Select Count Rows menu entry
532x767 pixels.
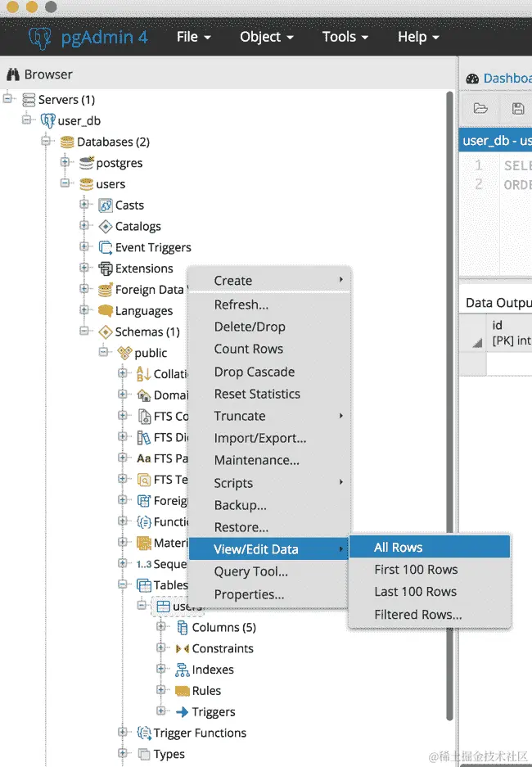tap(269, 350)
